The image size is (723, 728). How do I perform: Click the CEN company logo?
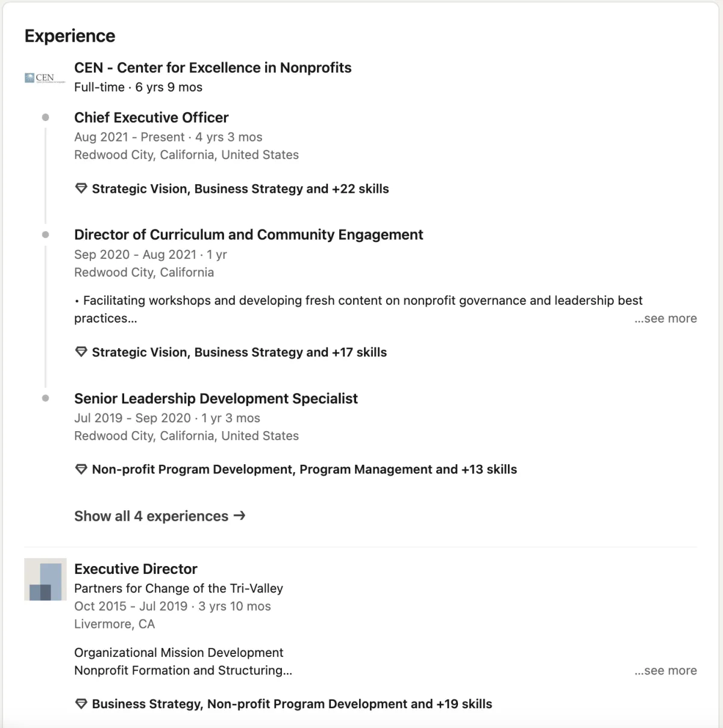point(45,78)
